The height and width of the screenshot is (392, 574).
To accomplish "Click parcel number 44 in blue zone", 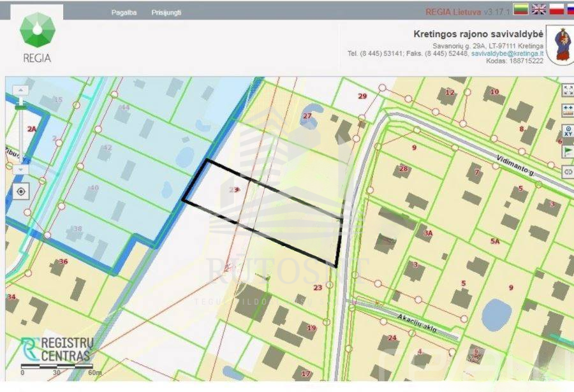I will coord(125,107).
